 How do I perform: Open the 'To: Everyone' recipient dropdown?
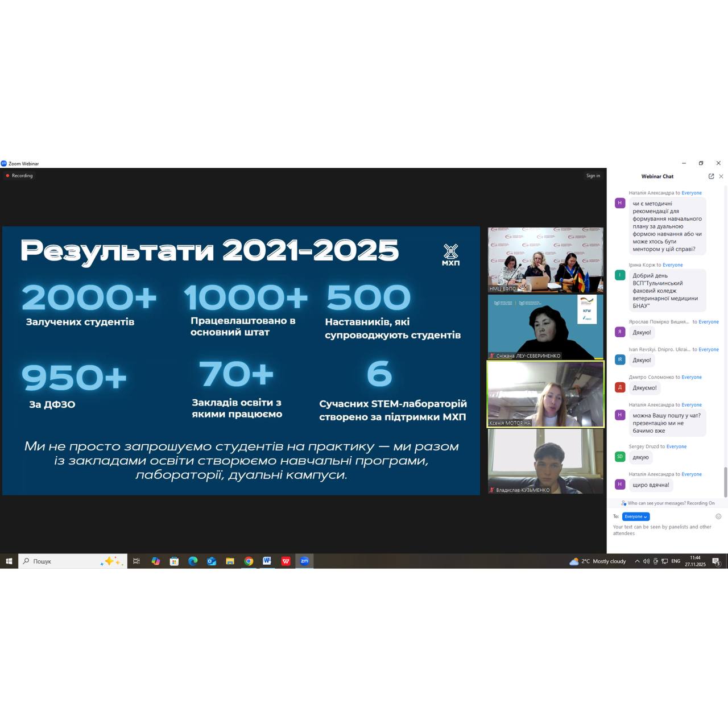635,516
